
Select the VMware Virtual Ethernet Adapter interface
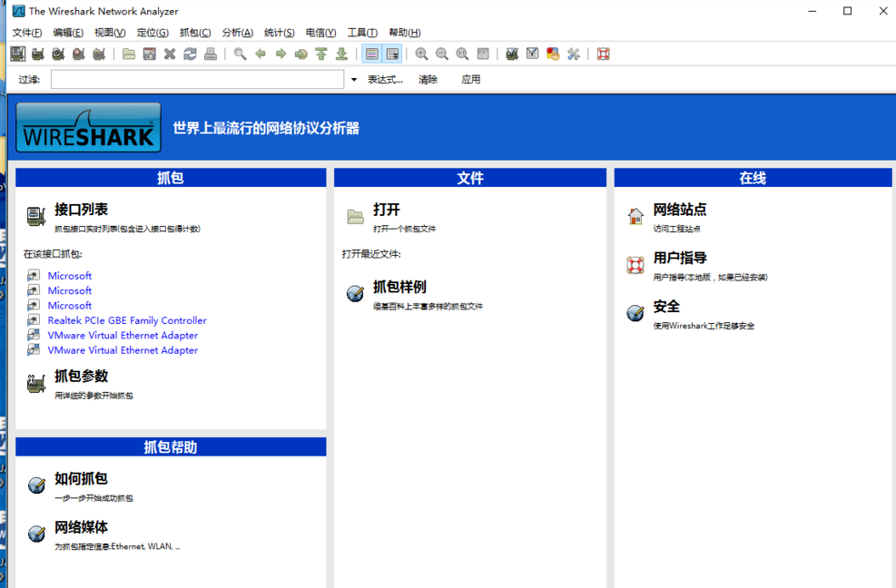(123, 335)
